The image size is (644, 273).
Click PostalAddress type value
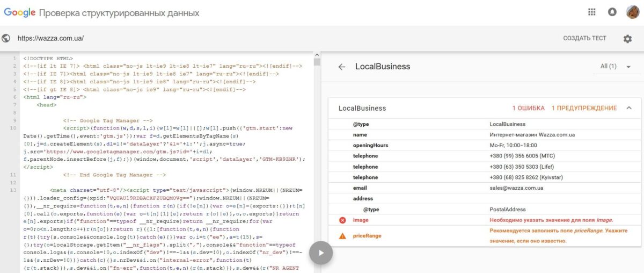tap(508, 210)
